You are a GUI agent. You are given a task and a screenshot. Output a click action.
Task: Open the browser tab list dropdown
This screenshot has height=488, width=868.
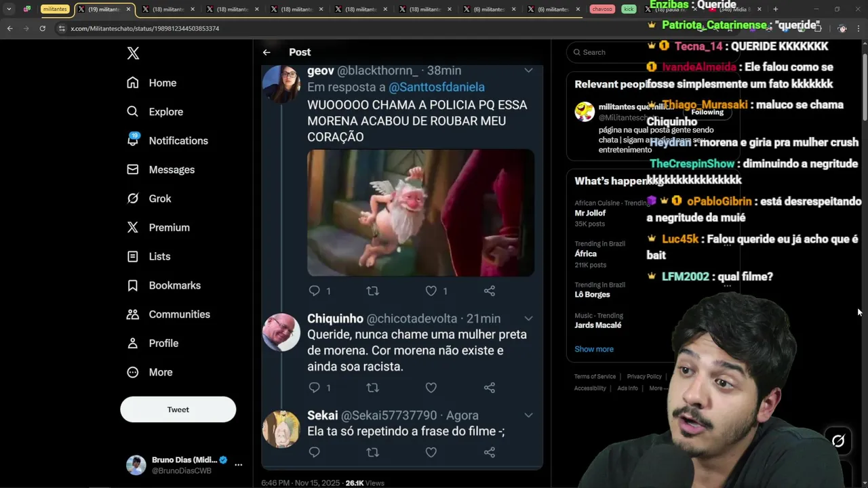pos(9,9)
